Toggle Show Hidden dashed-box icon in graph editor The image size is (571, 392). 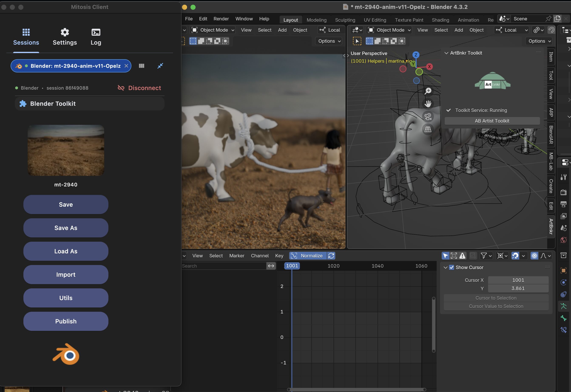[454, 256]
